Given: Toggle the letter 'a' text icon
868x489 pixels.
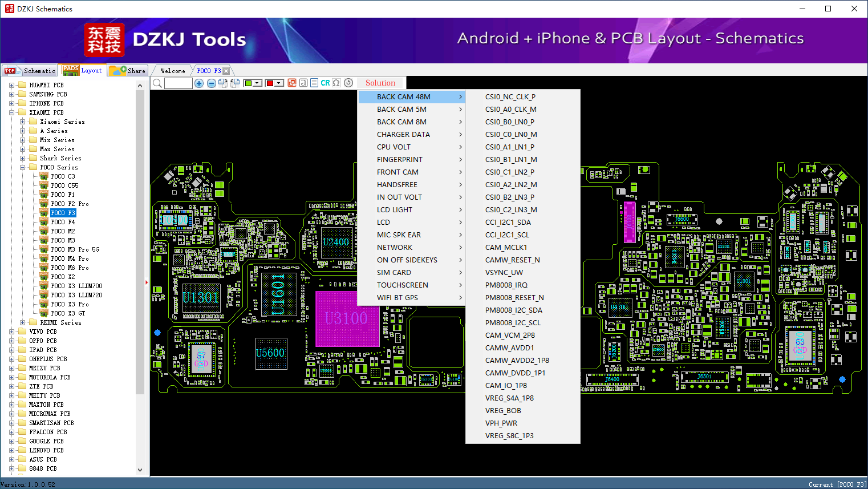Looking at the screenshot, I should click(303, 83).
